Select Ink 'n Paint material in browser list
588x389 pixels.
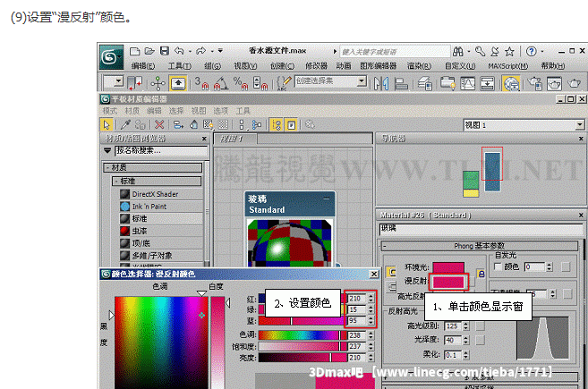click(161, 207)
